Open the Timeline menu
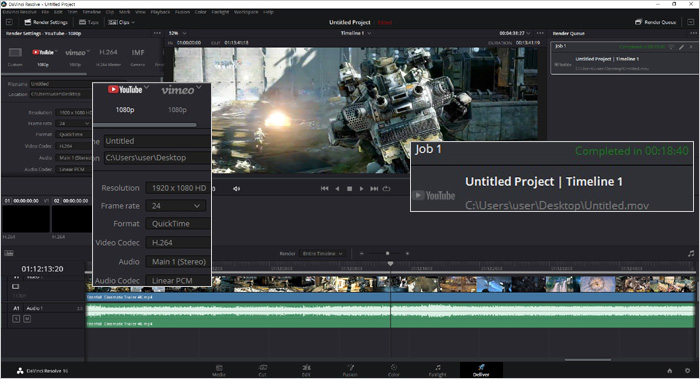 point(91,12)
